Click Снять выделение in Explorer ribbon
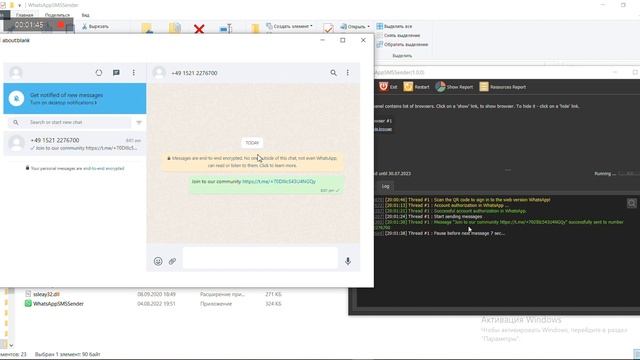Image resolution: width=640 pixels, height=360 pixels. 398,36
